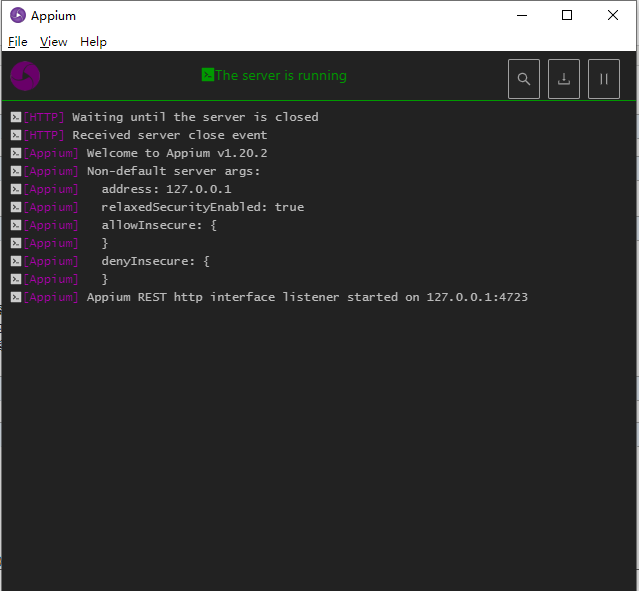This screenshot has height=591, width=639.
Task: Click icon beside 'denyInsecure: {' line
Action: [15, 261]
